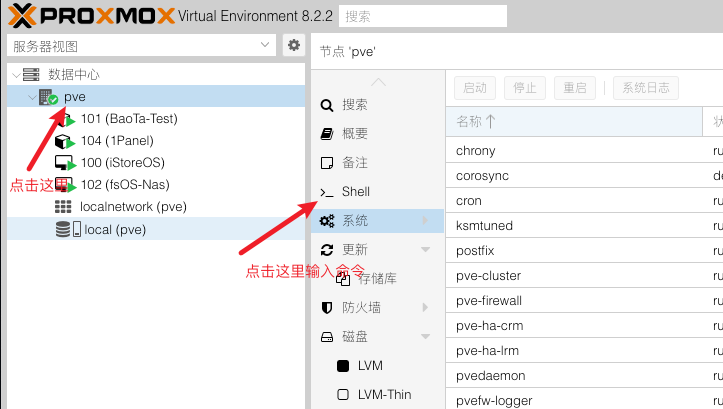Click the hollow square icon beside LVM-Thin

coord(343,395)
